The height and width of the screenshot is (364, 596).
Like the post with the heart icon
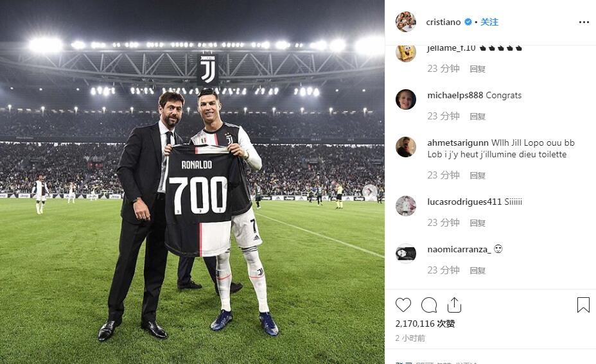point(403,305)
